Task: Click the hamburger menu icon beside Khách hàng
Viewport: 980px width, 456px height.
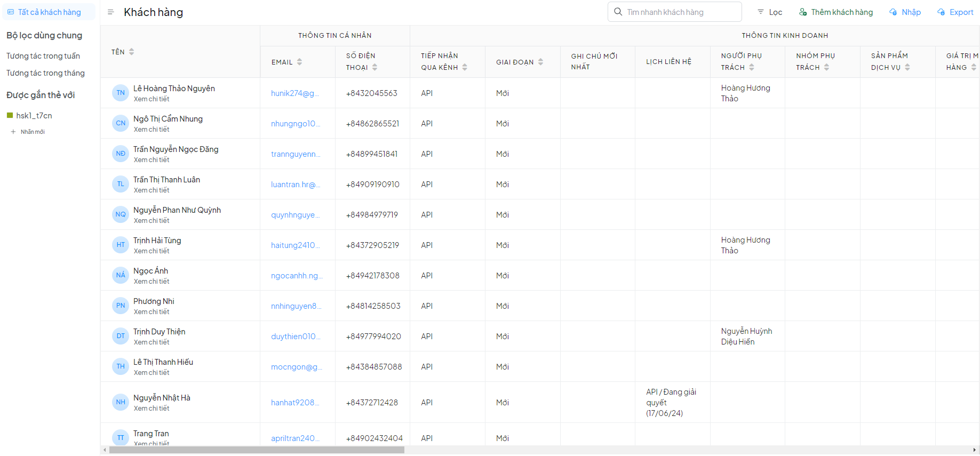Action: pyautogui.click(x=110, y=12)
